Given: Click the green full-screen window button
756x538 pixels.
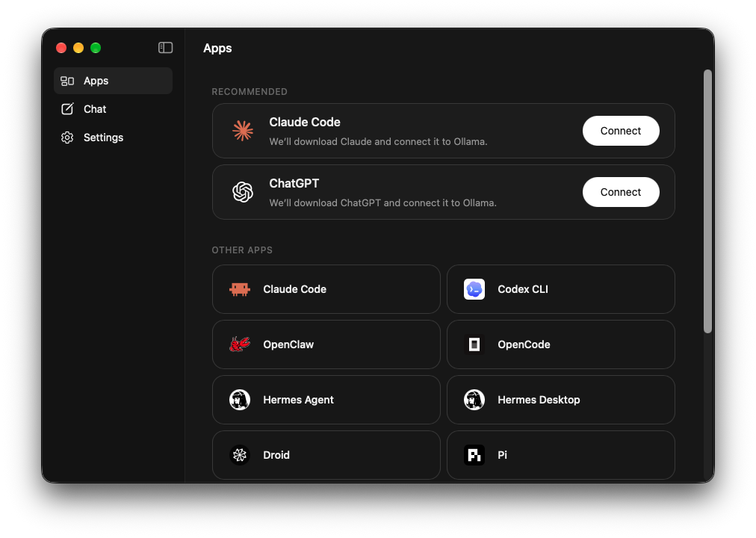Looking at the screenshot, I should [96, 48].
